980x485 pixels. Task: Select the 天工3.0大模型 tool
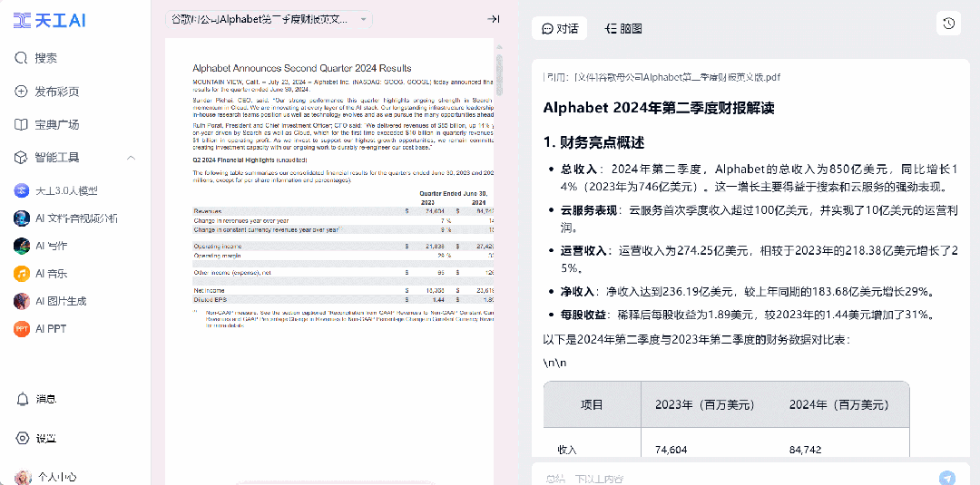click(x=65, y=191)
